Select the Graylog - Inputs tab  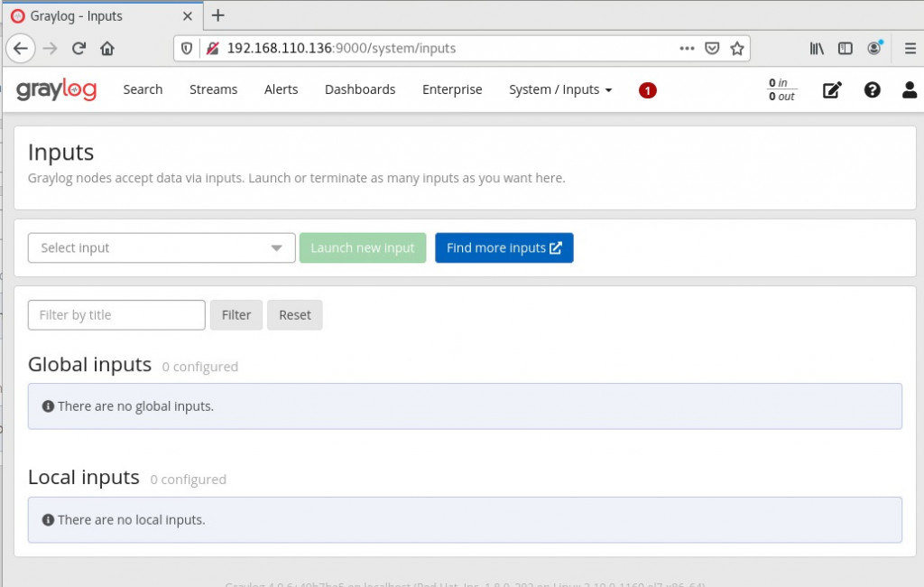coord(102,16)
